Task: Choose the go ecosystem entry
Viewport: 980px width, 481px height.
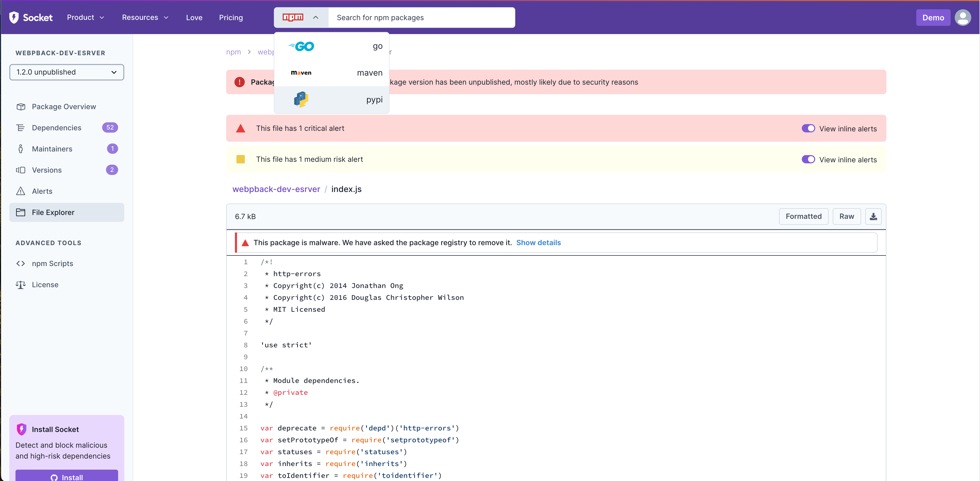Action: 331,46
